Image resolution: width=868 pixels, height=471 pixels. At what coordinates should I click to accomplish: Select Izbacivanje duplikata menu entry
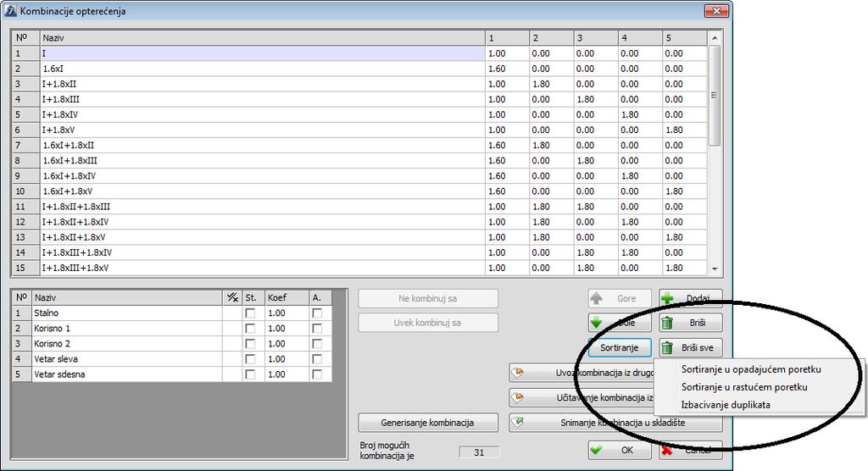[x=726, y=405]
